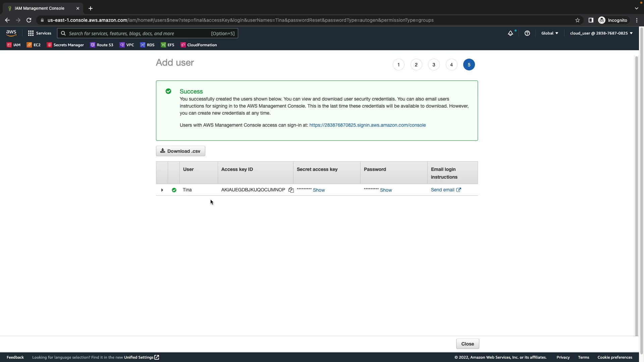The width and height of the screenshot is (644, 362).
Task: Download the credentials .csv file
Action: pyautogui.click(x=180, y=151)
